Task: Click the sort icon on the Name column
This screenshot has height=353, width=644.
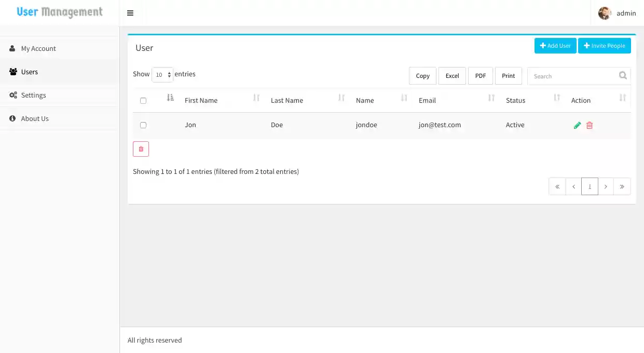Action: [x=404, y=98]
